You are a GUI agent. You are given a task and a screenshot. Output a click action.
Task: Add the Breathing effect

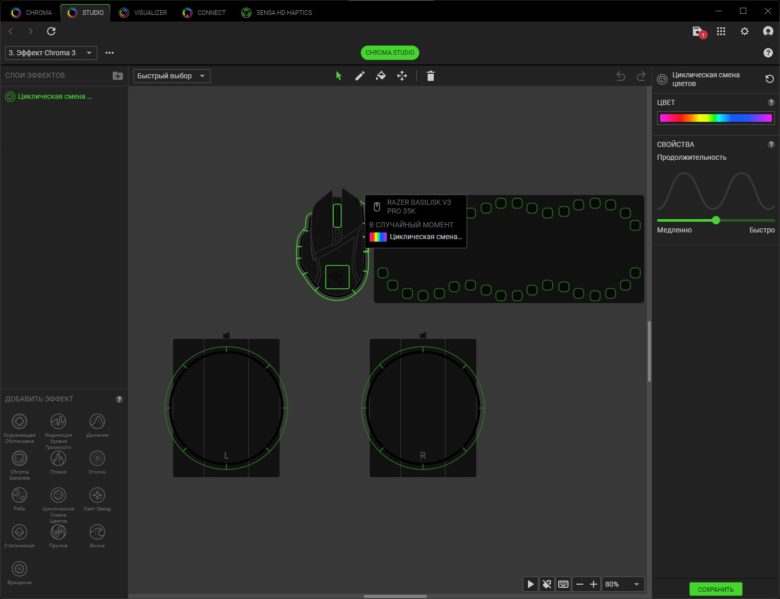97,421
